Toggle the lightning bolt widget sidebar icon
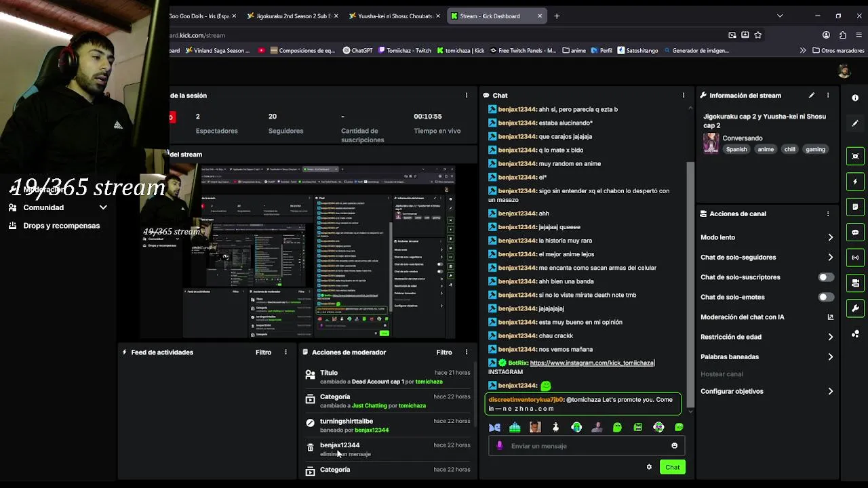 click(x=855, y=182)
